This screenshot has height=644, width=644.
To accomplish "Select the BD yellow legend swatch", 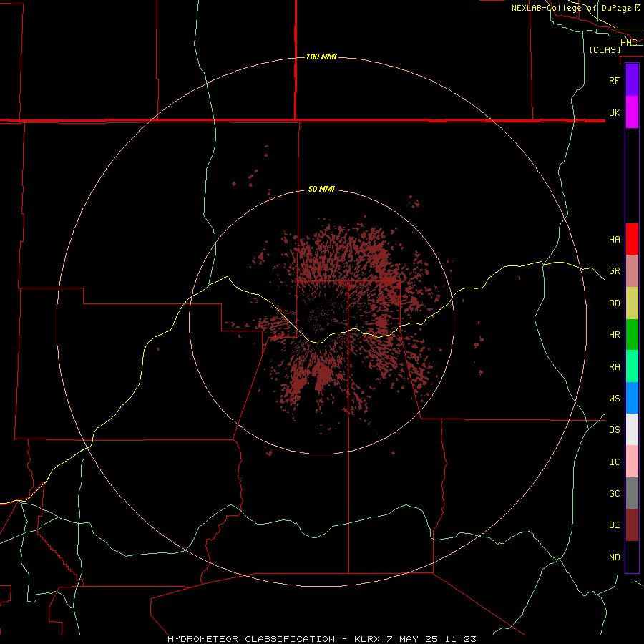I will [x=632, y=303].
